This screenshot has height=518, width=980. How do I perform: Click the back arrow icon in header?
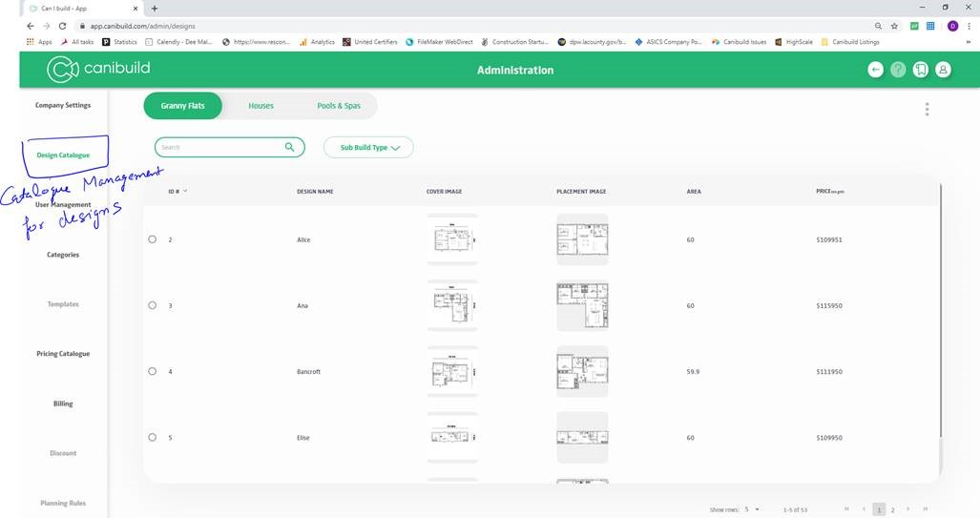[875, 70]
